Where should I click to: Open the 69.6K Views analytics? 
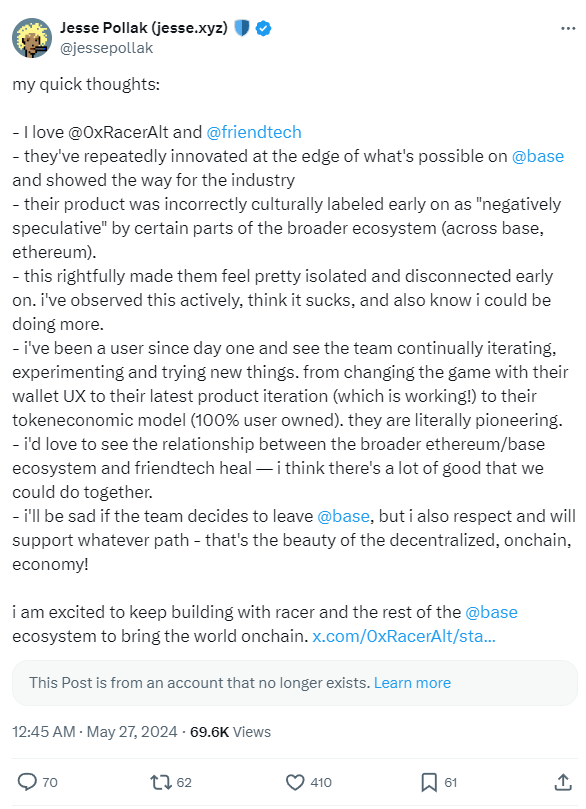click(x=230, y=732)
